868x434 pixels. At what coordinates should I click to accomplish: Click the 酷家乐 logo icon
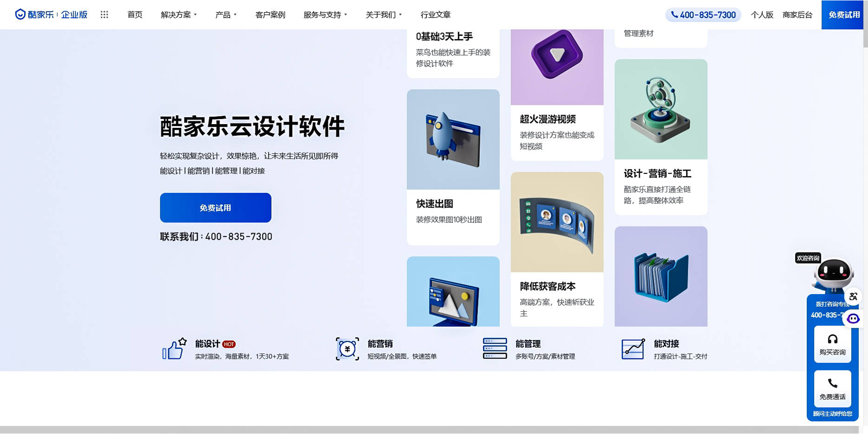20,14
